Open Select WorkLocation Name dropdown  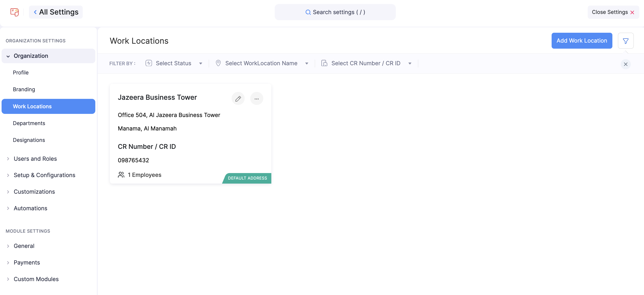(261, 63)
